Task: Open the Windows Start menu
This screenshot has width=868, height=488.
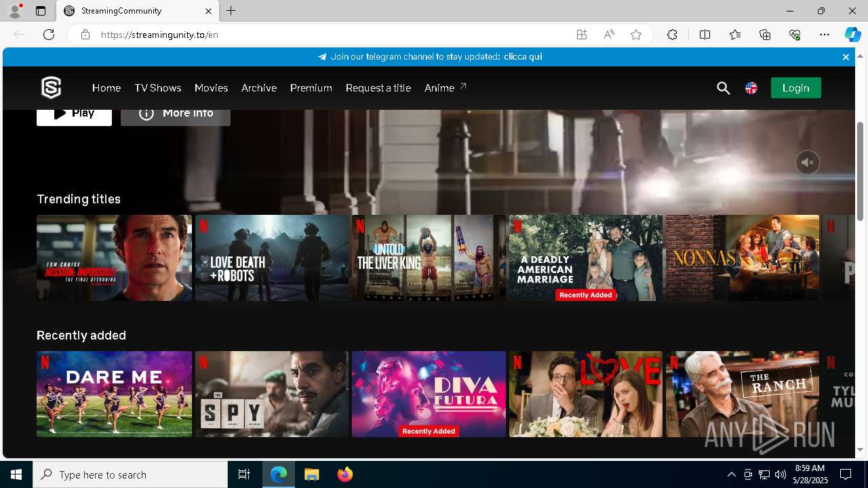Action: point(16,474)
